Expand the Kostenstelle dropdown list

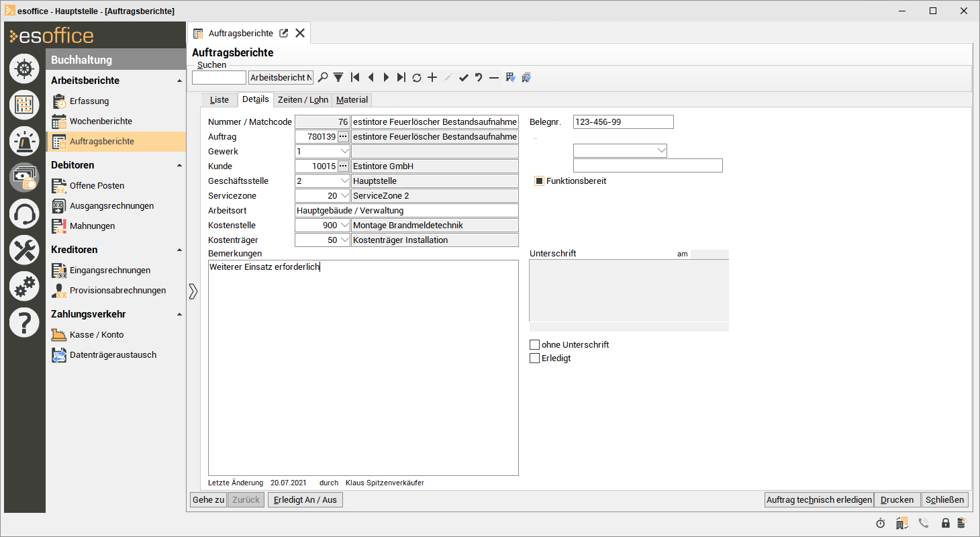[344, 226]
